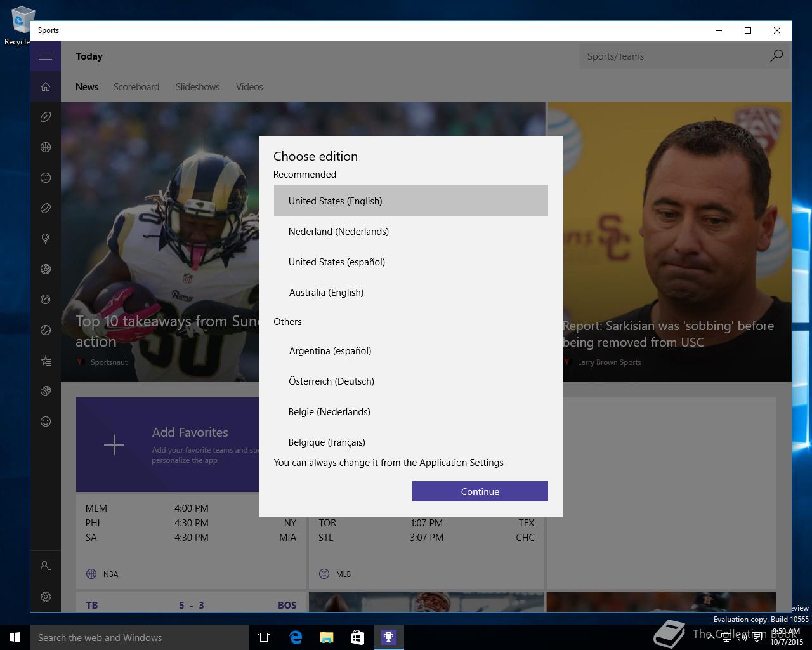Click the Larry Brown Sports source label
Screen dimensions: 812x650
(x=610, y=362)
